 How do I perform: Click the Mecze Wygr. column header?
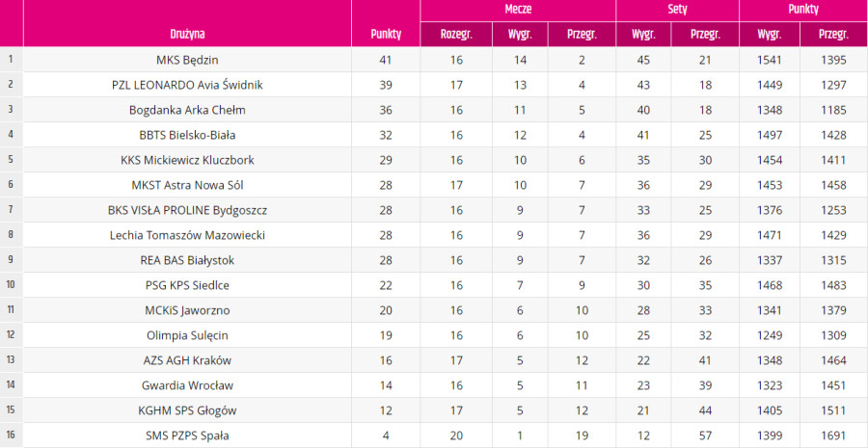(520, 35)
